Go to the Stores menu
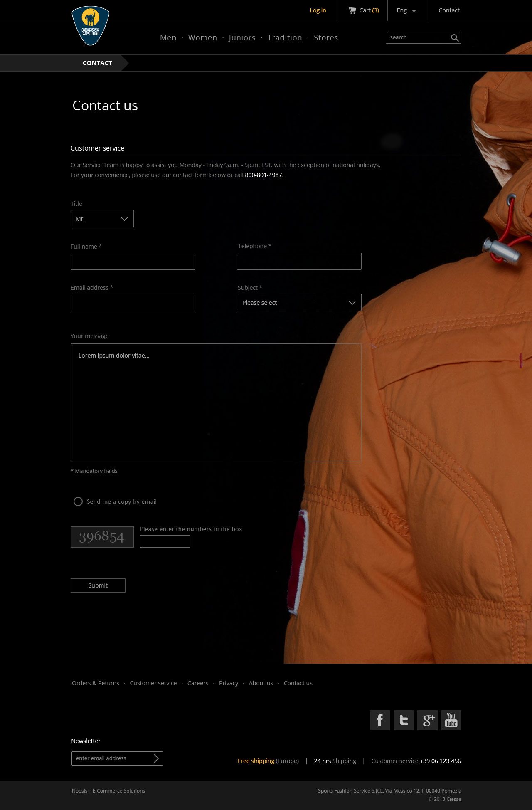532x810 pixels. (x=326, y=38)
